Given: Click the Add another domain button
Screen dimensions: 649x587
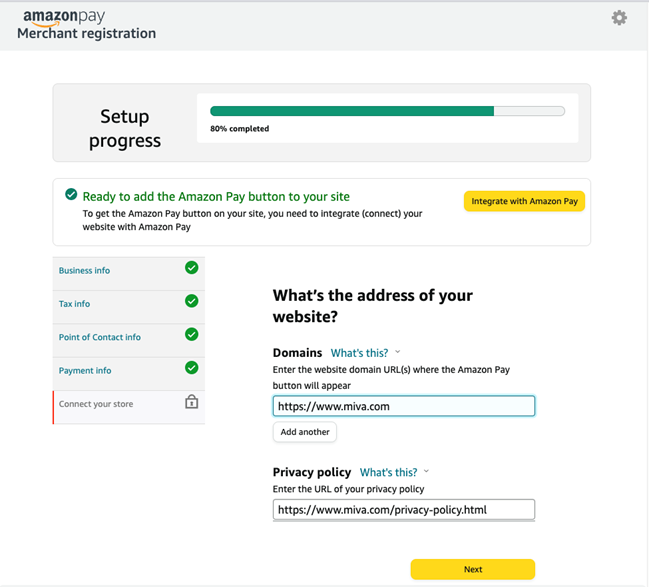Looking at the screenshot, I should (x=305, y=432).
